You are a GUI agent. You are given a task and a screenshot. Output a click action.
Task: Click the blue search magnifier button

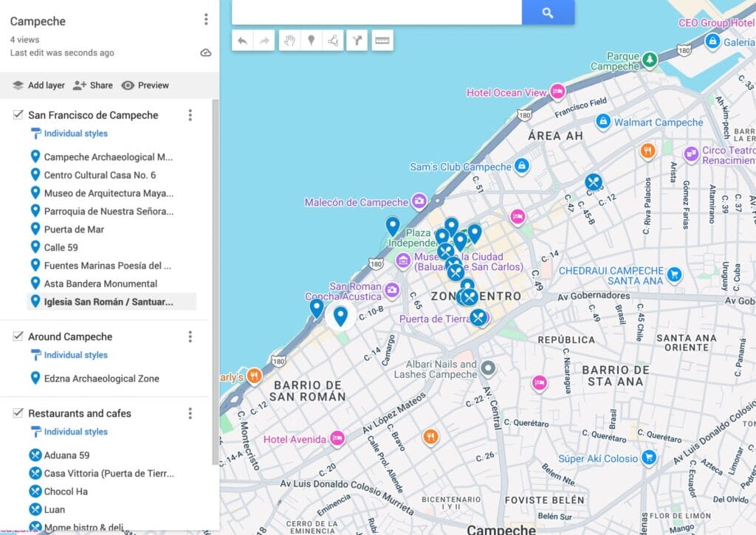pos(547,13)
